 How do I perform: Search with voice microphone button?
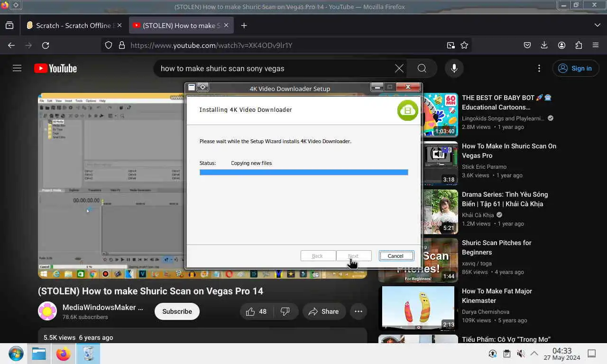pos(454,69)
